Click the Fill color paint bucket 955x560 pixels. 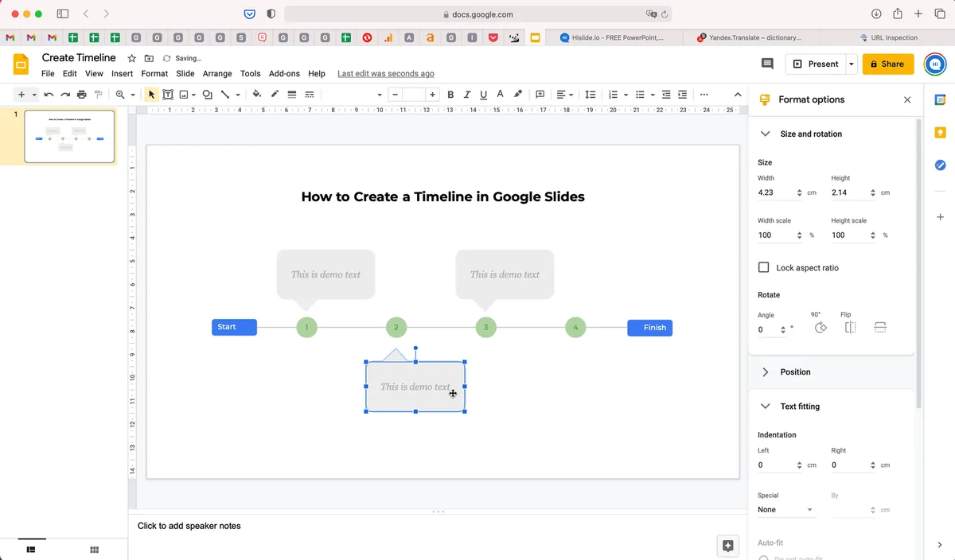(x=256, y=95)
